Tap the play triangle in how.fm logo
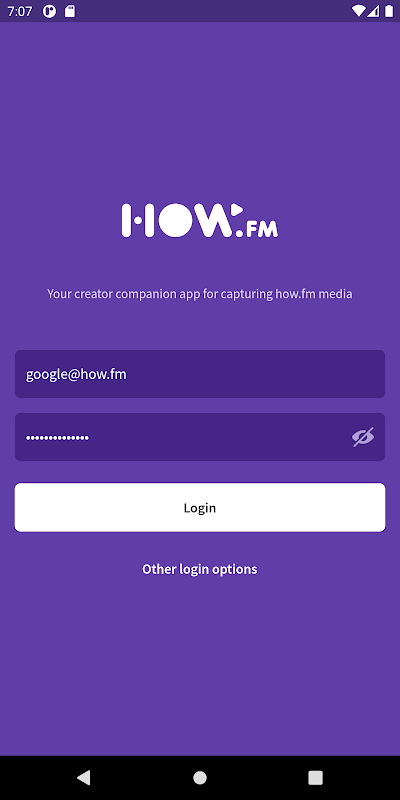The height and width of the screenshot is (800, 400). tap(236, 209)
